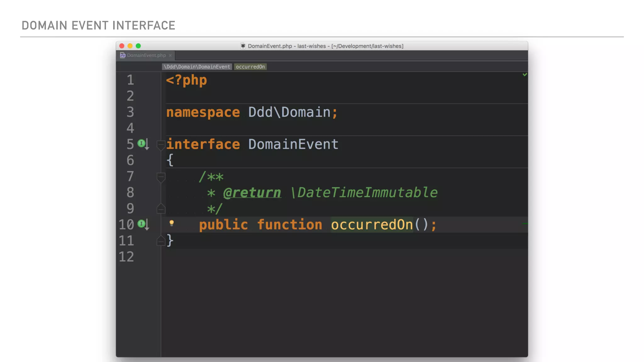Click the \DateTimeImmutable type
644x362 pixels.
click(364, 192)
